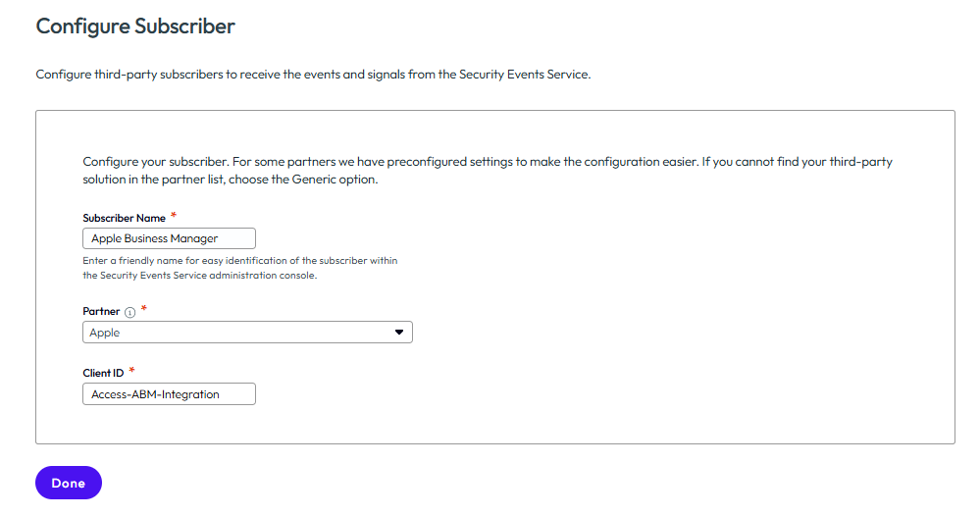Focus the Client ID input field
Image resolution: width=980 pixels, height=516 pixels.
point(169,394)
